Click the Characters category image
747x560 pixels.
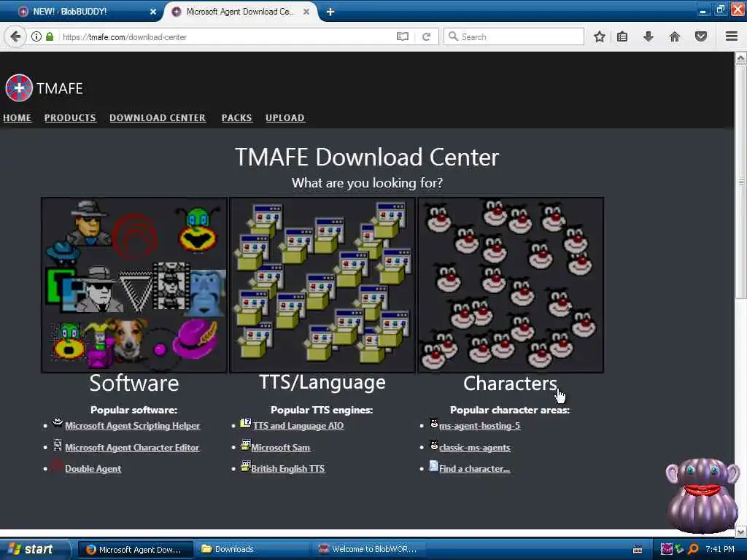pos(511,285)
